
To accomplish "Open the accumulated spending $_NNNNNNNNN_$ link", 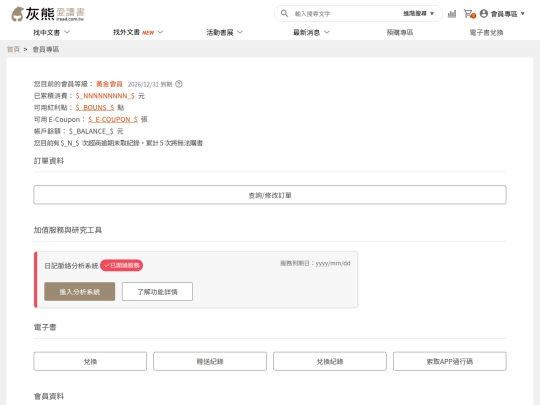I will pyautogui.click(x=105, y=96).
